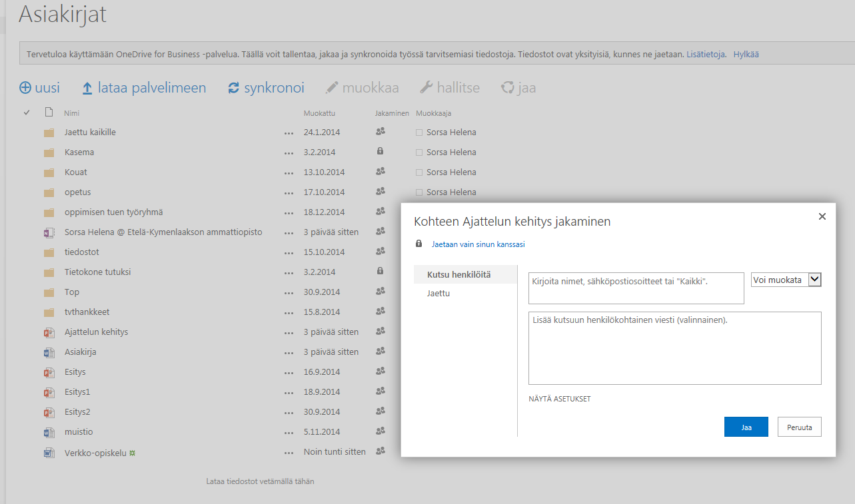
Task: Click the blue Jaa button
Action: click(x=746, y=427)
